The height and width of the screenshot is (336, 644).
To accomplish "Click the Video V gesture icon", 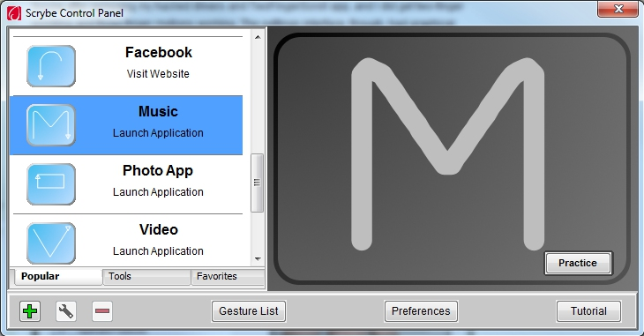I will click(51, 243).
